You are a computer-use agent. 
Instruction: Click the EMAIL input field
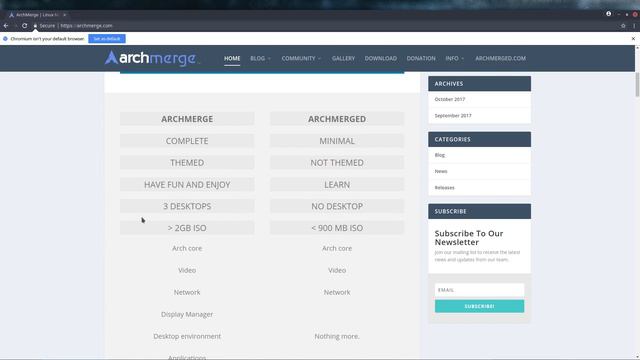point(479,290)
